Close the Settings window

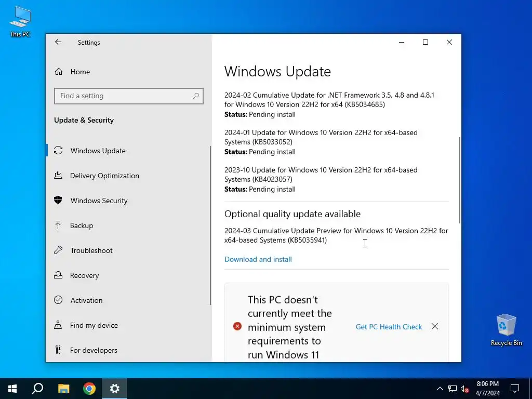coord(449,42)
